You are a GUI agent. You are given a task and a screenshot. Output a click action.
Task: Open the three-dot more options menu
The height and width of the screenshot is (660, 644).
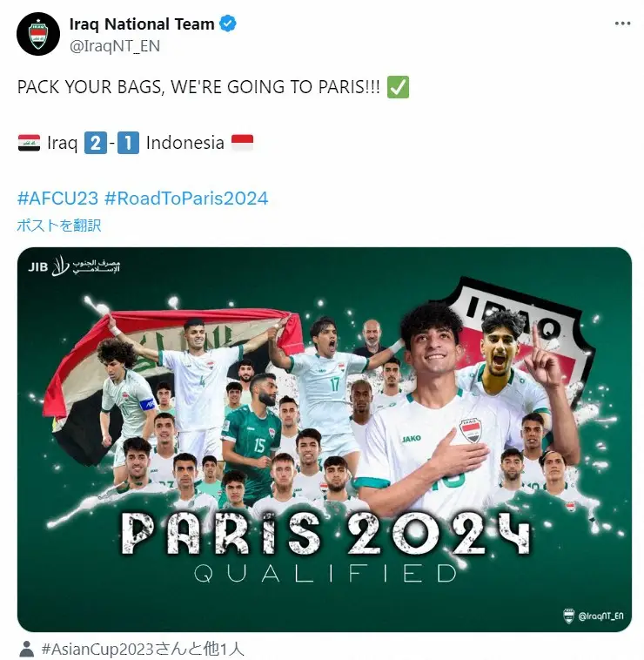(x=622, y=24)
